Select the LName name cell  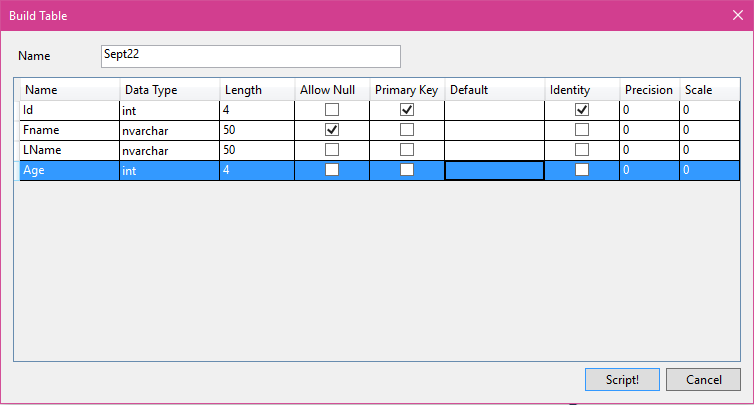[69, 150]
